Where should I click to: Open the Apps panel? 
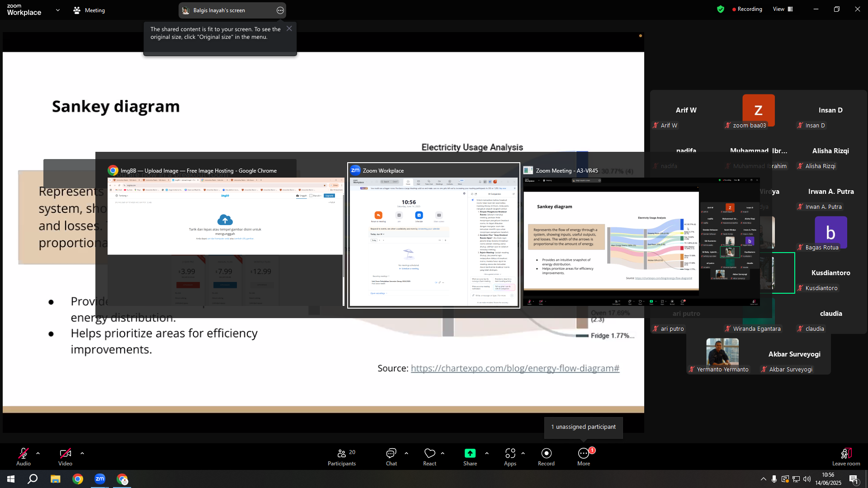(510, 456)
